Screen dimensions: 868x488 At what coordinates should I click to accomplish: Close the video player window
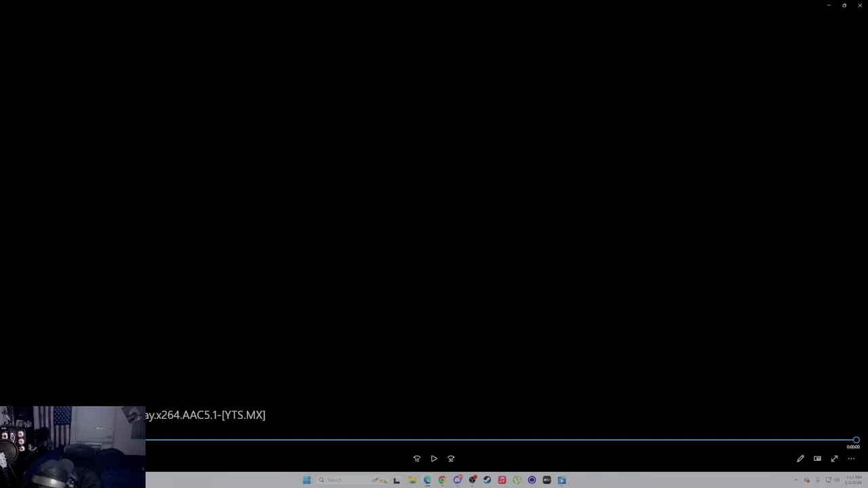click(x=860, y=5)
